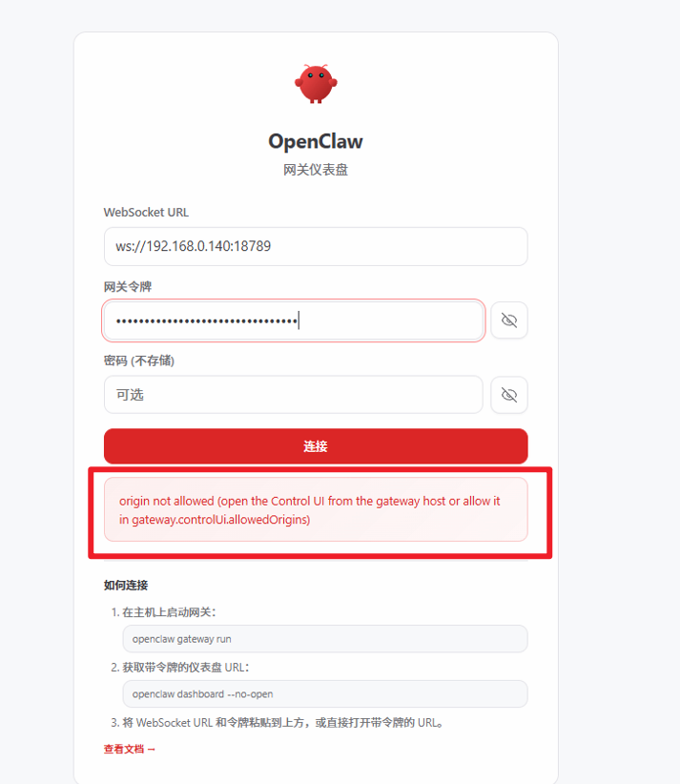This screenshot has width=680, height=784.
Task: Toggle password visibility eye icon
Action: (x=509, y=395)
